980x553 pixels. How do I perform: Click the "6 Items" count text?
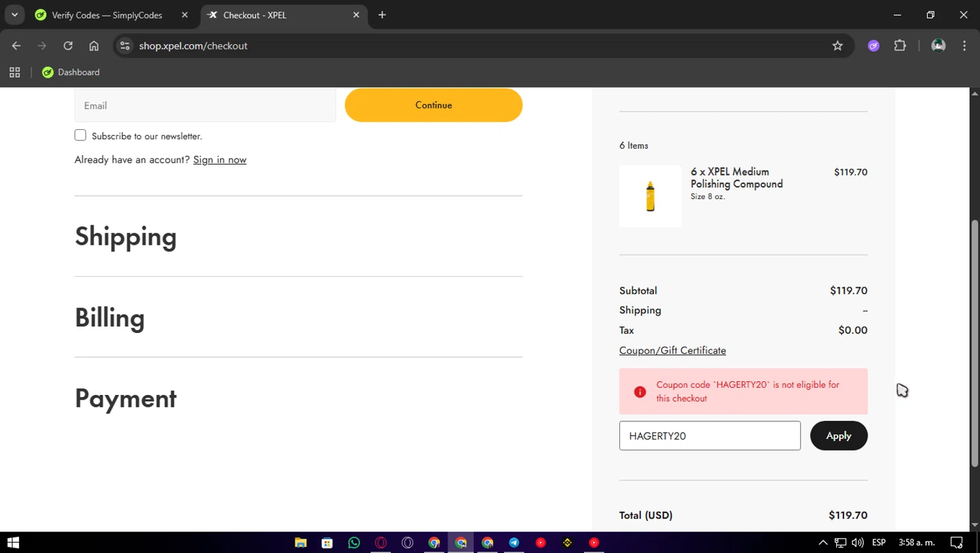coord(634,146)
